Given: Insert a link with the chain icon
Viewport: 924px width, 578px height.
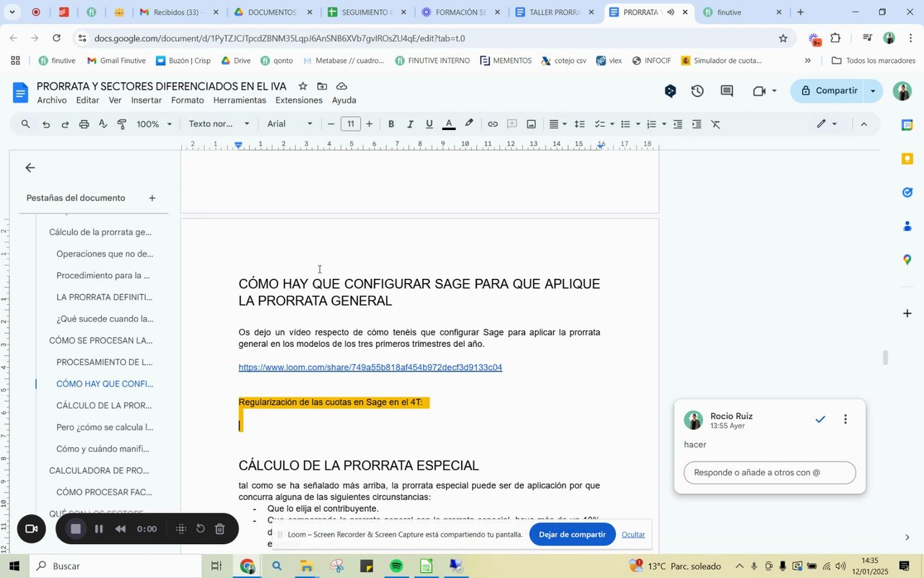Looking at the screenshot, I should pyautogui.click(x=492, y=124).
